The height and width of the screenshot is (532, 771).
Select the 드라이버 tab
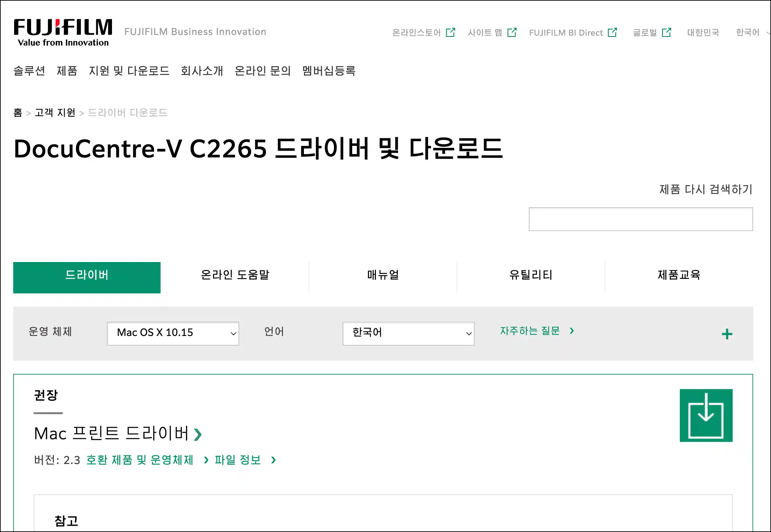point(87,278)
